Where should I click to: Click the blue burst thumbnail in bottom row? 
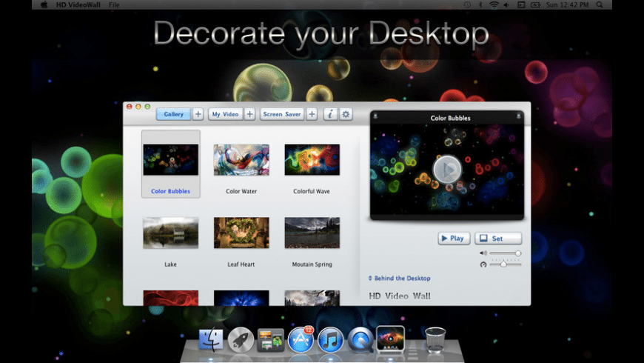click(241, 298)
